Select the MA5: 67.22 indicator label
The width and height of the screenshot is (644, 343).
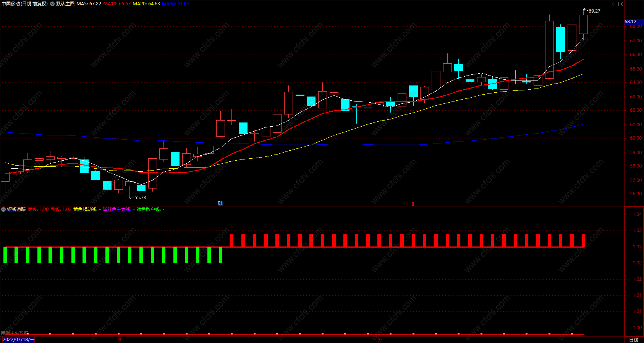click(89, 4)
